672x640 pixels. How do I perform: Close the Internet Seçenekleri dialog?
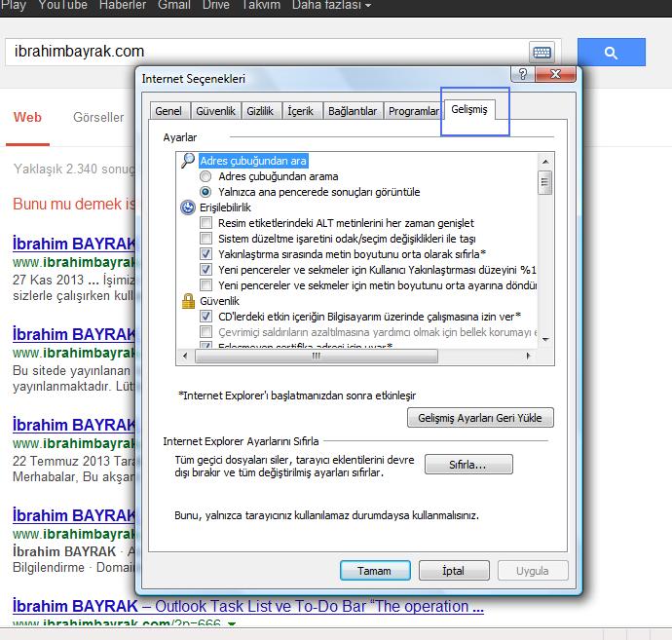click(x=555, y=74)
